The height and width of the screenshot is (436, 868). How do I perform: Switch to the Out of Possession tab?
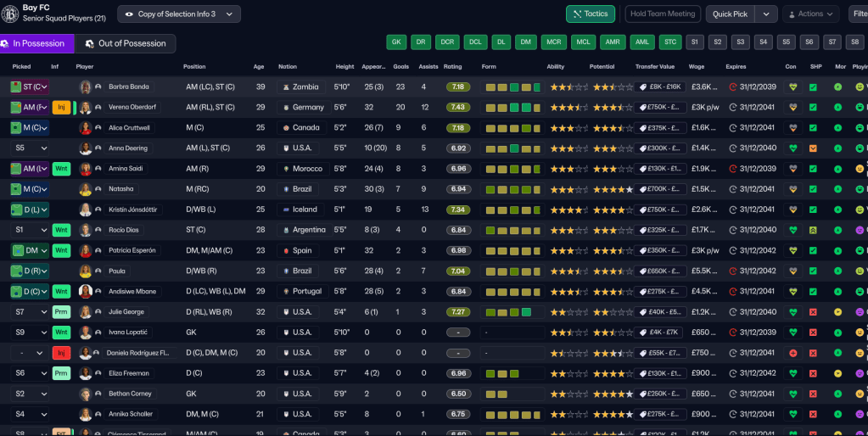126,43
